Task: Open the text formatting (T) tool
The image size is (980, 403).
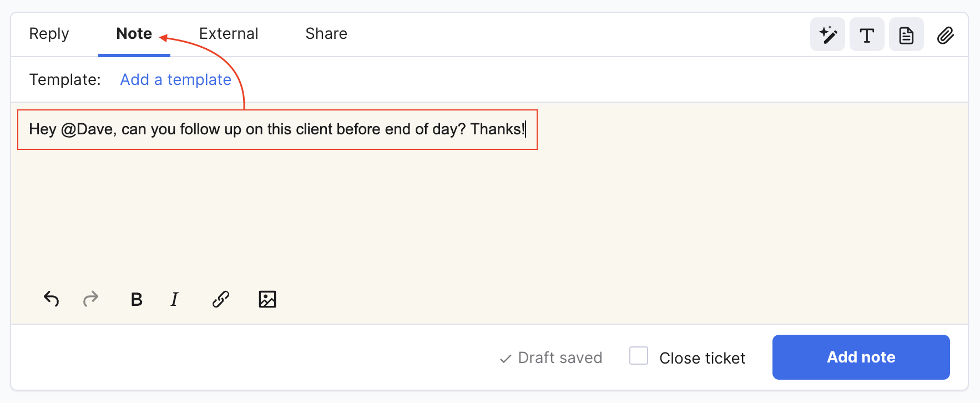Action: point(867,34)
